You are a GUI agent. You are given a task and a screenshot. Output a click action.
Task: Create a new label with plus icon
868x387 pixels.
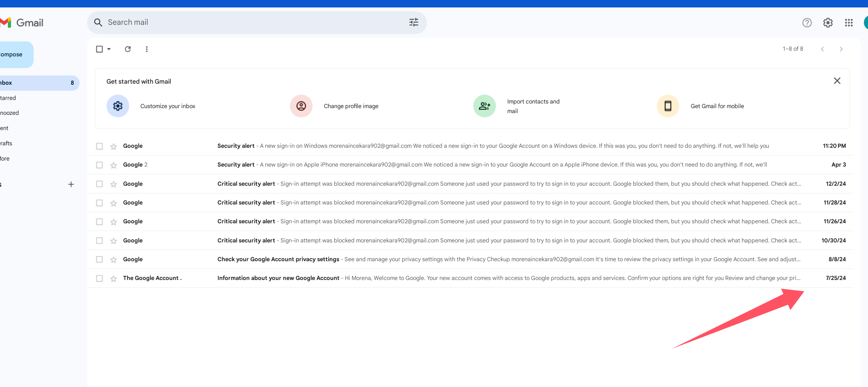tap(71, 184)
